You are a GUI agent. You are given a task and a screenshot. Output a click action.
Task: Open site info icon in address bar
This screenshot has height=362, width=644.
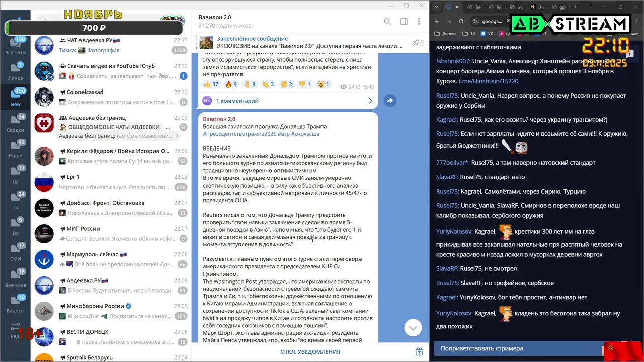[x=476, y=21]
